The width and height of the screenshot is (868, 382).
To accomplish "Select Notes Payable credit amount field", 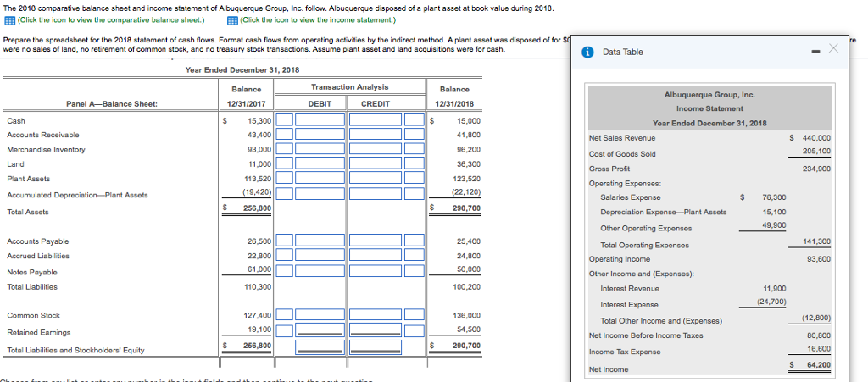I will tap(376, 270).
